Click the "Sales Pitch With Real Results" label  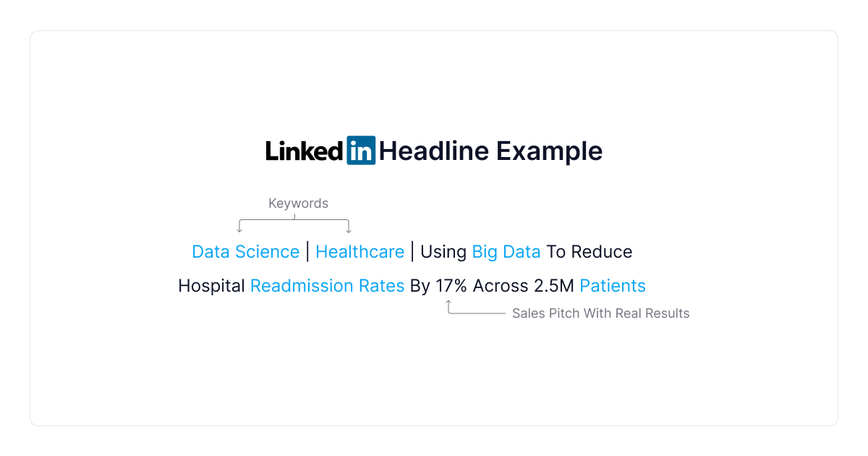coord(600,313)
